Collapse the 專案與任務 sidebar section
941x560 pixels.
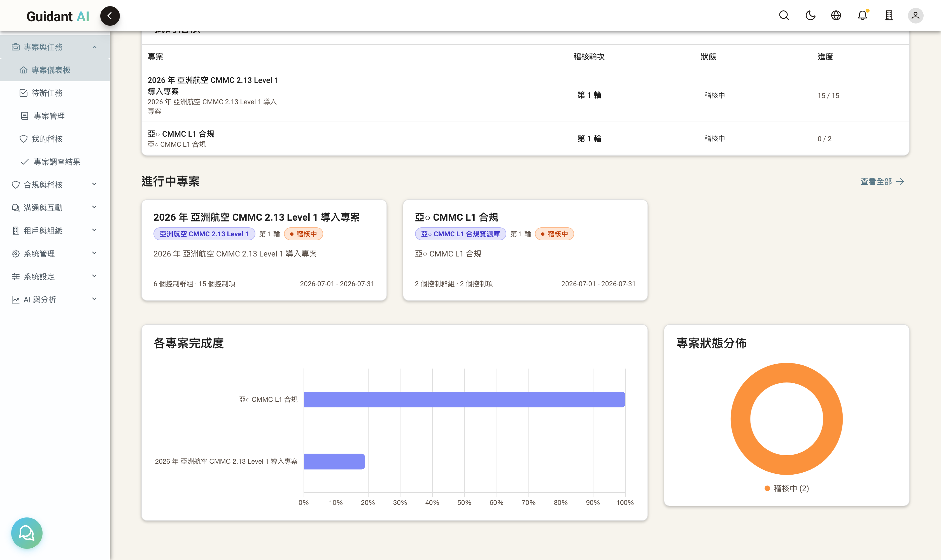coord(55,47)
